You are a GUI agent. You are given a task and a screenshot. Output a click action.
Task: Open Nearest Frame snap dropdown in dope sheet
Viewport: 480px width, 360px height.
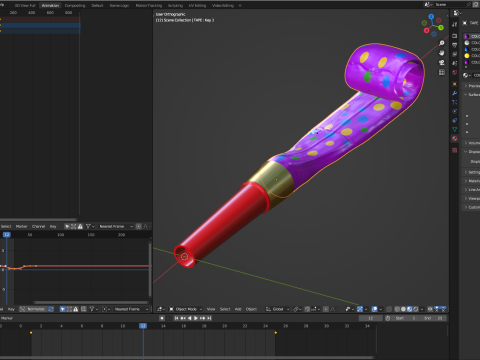115,226
